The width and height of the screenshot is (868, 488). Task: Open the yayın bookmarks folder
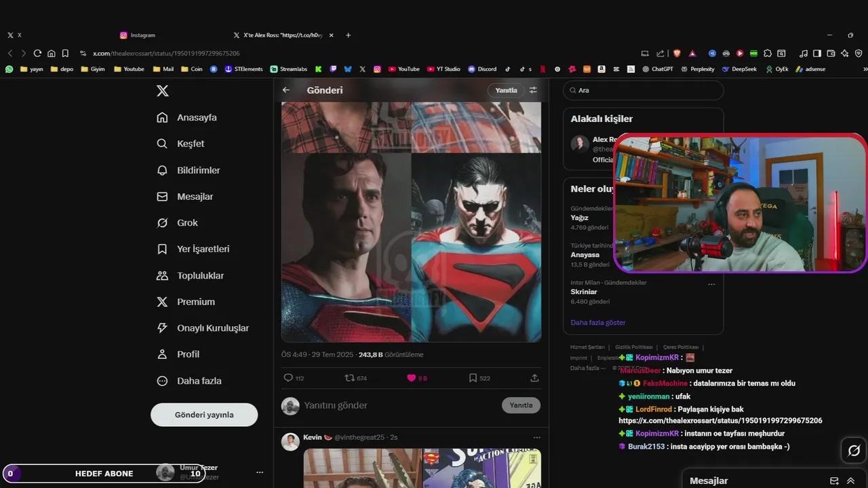tap(32, 69)
